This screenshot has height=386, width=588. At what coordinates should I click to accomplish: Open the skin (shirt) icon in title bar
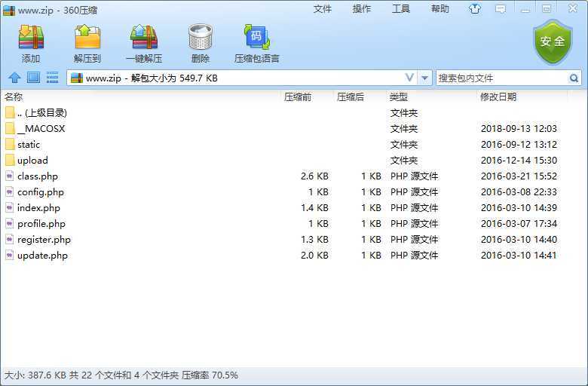[x=475, y=9]
